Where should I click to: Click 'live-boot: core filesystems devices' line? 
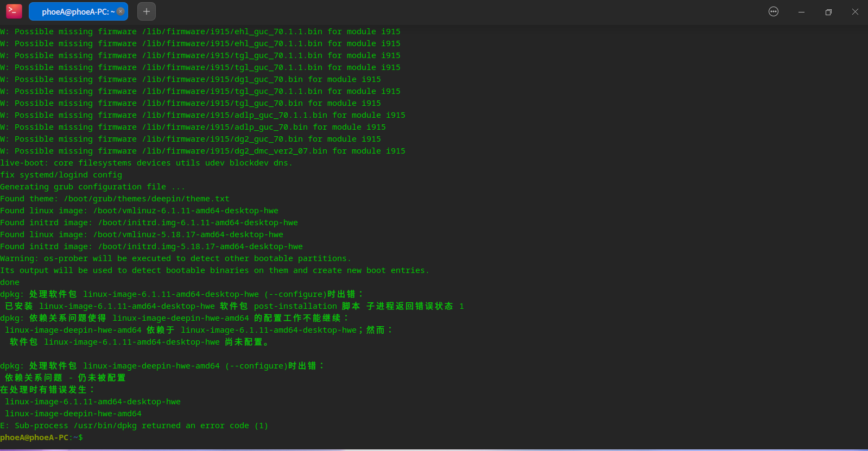(x=147, y=163)
